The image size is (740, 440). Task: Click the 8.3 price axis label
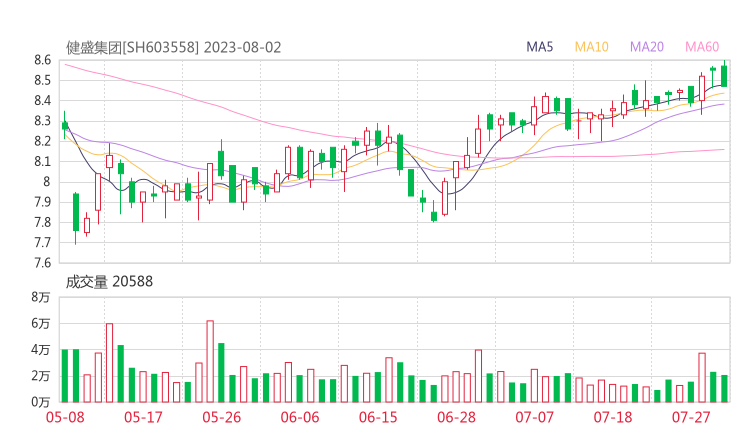point(42,121)
